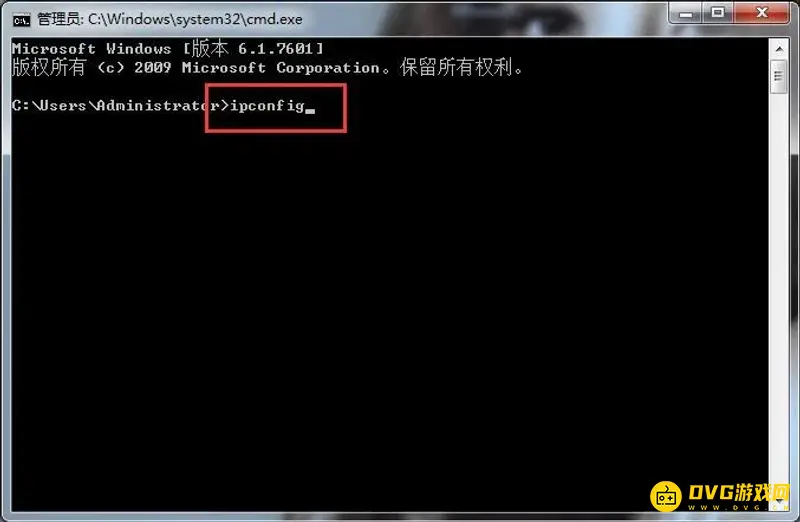Screen dimensions: 800x522
Task: Open the www.dvg.cn watermark link
Action: (738, 507)
